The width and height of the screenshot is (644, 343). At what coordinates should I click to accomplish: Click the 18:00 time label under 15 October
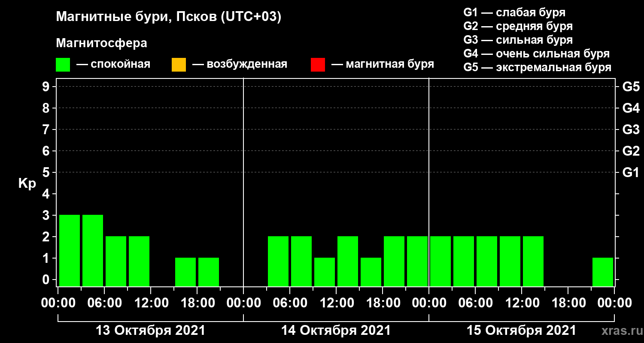coord(568,303)
